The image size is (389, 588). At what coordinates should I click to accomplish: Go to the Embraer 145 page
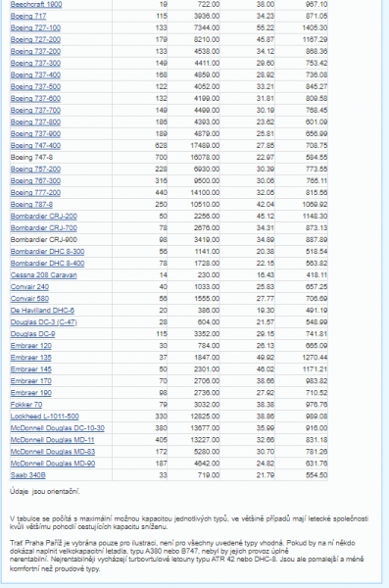[30, 369]
